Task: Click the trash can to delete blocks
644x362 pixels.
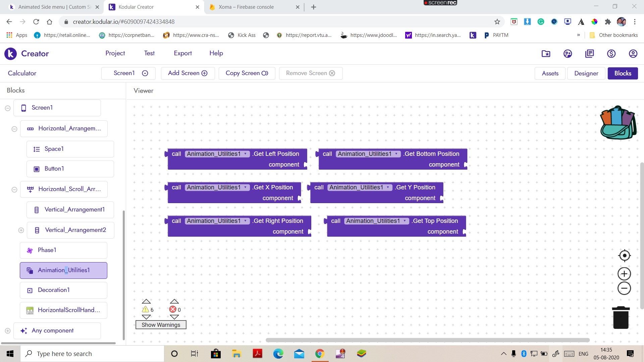Action: [621, 317]
